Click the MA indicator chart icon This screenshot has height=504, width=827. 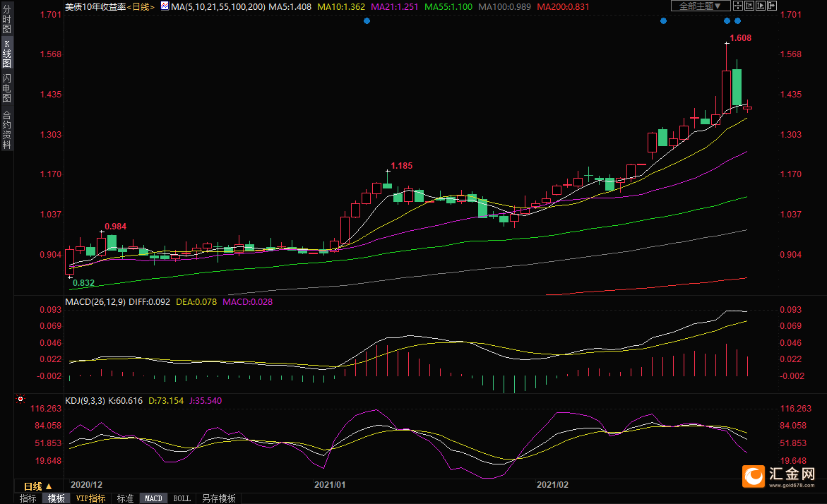pyautogui.click(x=164, y=6)
